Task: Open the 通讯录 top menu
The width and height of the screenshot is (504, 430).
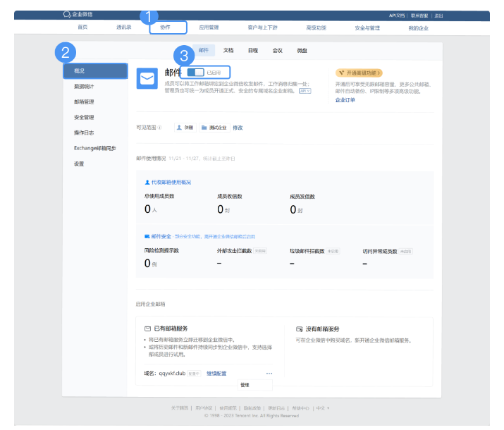Action: coord(124,27)
